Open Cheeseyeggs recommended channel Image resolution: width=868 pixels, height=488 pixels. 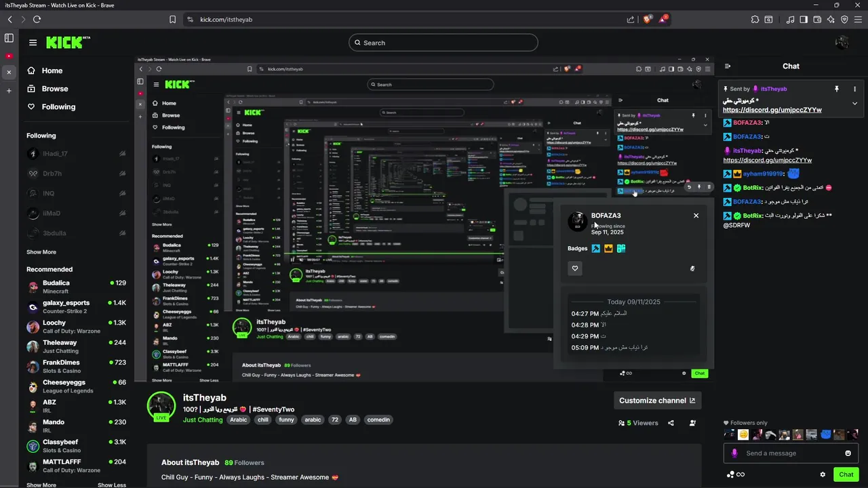77,386
